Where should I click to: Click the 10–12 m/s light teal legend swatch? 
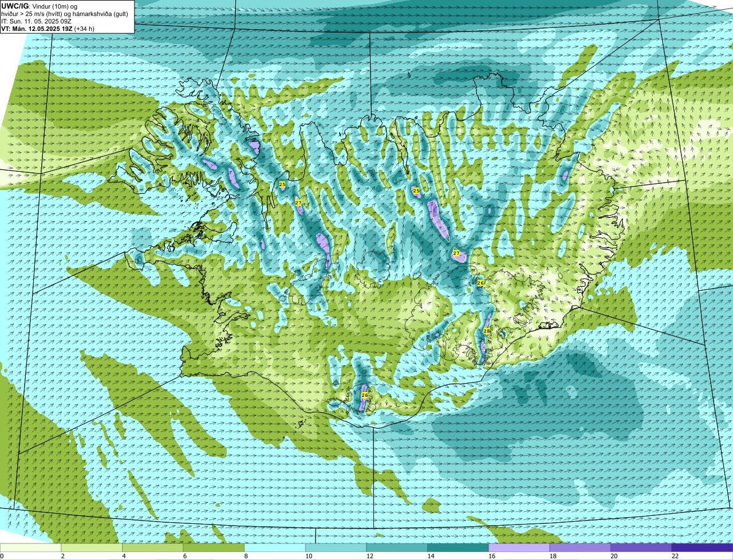[x=336, y=547]
